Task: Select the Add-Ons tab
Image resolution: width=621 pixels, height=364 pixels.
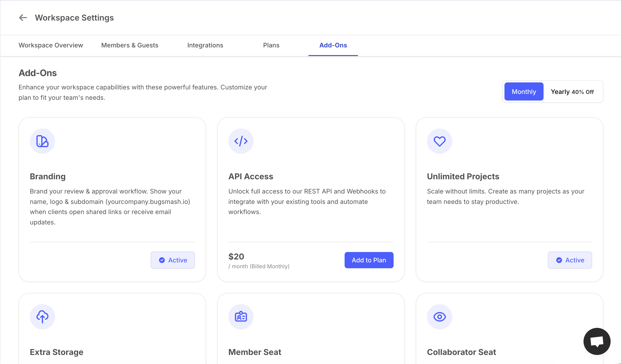Action: [333, 45]
